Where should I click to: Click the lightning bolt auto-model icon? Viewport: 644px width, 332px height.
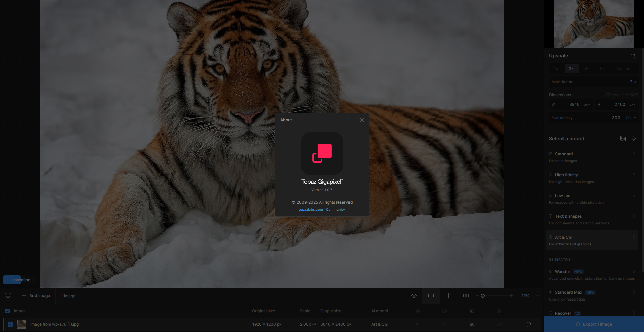pos(633,139)
